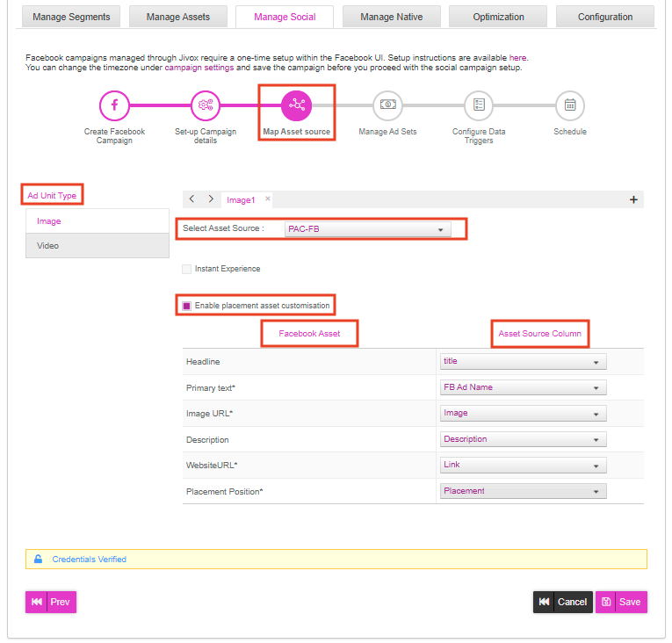672x643 pixels.
Task: Expand the Headline column dropdown showing title
Action: point(523,362)
